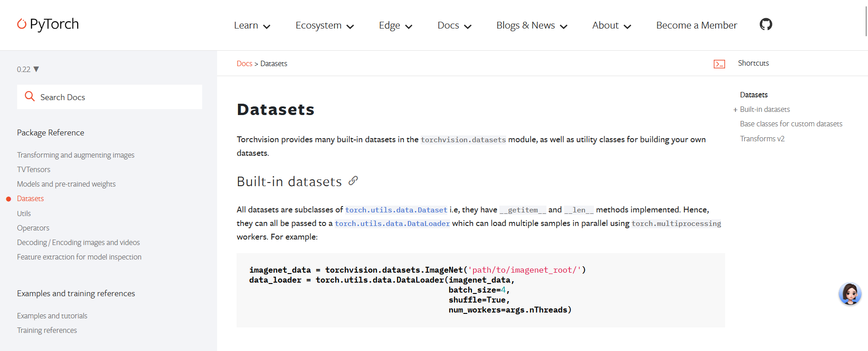868x351 pixels.
Task: Open the Docs dropdown menu
Action: tap(454, 25)
